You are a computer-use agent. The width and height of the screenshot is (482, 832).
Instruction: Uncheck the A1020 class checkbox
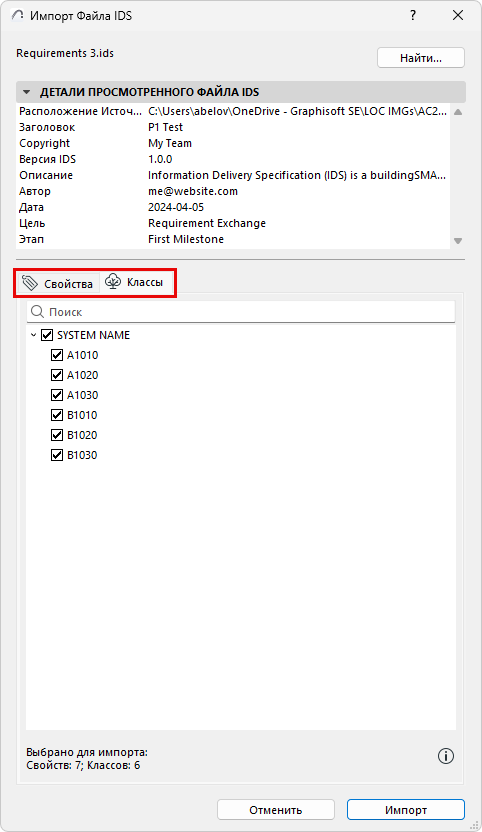tap(57, 375)
